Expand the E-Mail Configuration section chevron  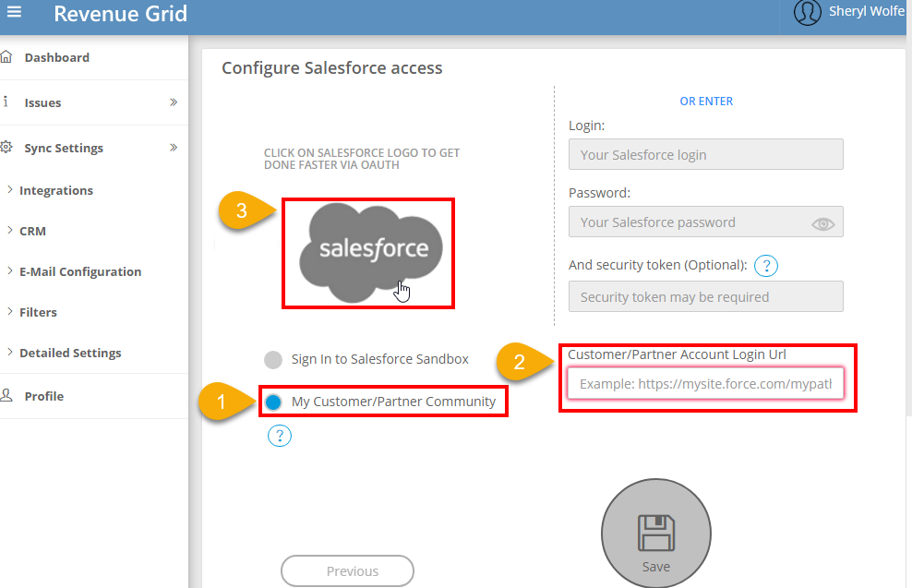click(10, 271)
